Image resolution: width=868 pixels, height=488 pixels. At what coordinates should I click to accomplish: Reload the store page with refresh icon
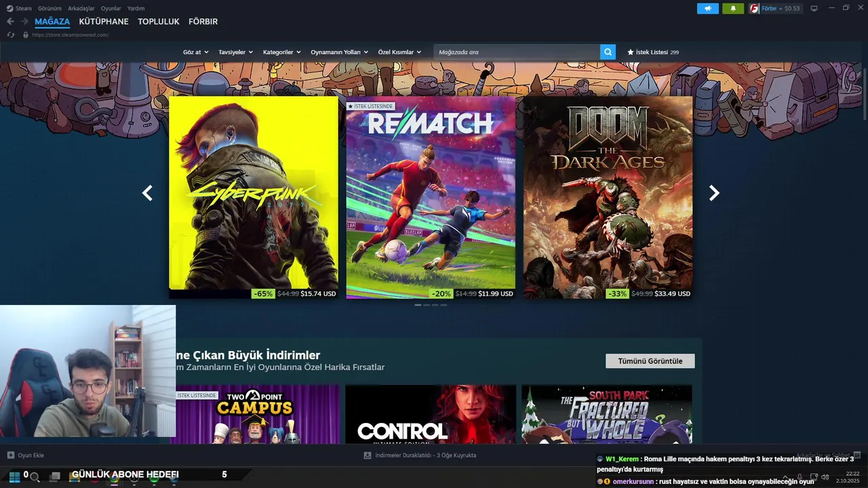(x=10, y=35)
